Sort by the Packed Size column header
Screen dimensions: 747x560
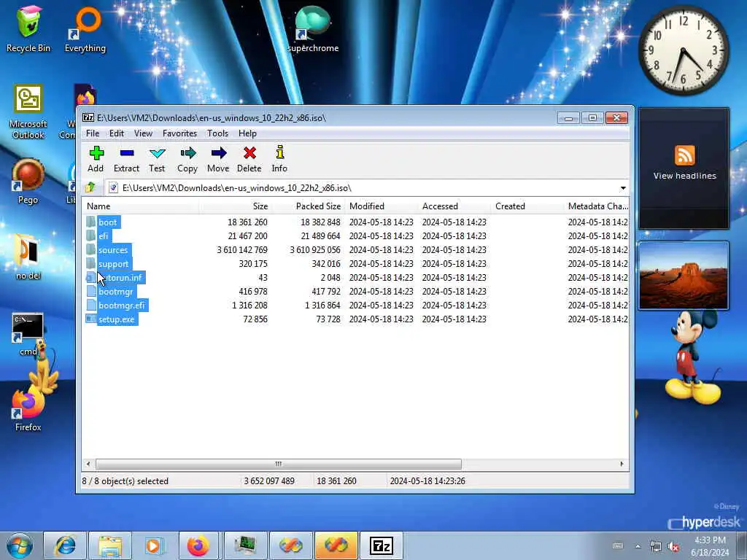pyautogui.click(x=309, y=206)
